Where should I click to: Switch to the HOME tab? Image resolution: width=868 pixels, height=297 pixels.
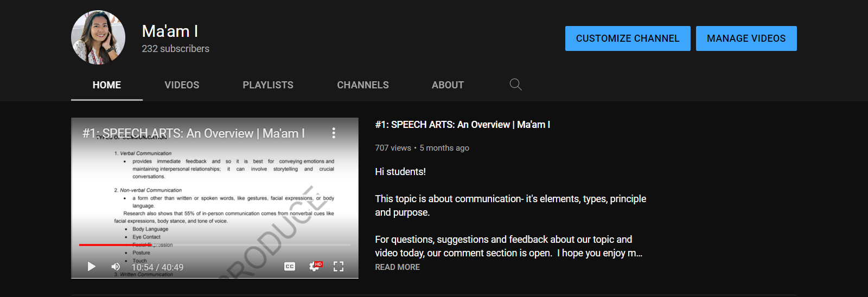[107, 85]
